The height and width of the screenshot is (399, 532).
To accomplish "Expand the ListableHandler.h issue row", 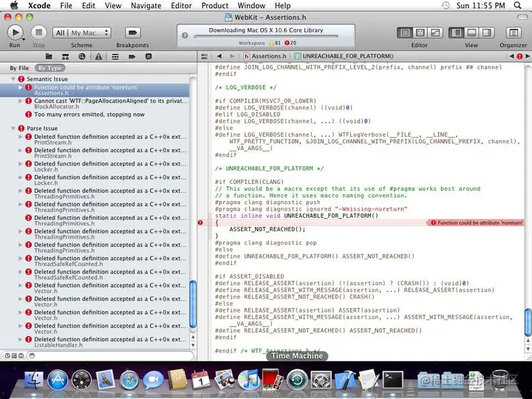I will [x=21, y=339].
